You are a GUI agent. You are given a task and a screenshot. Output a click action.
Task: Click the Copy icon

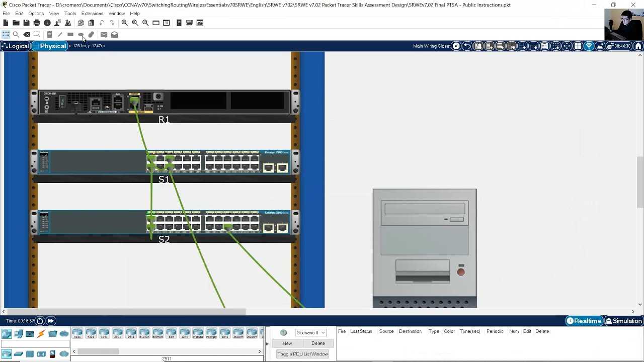(80, 23)
